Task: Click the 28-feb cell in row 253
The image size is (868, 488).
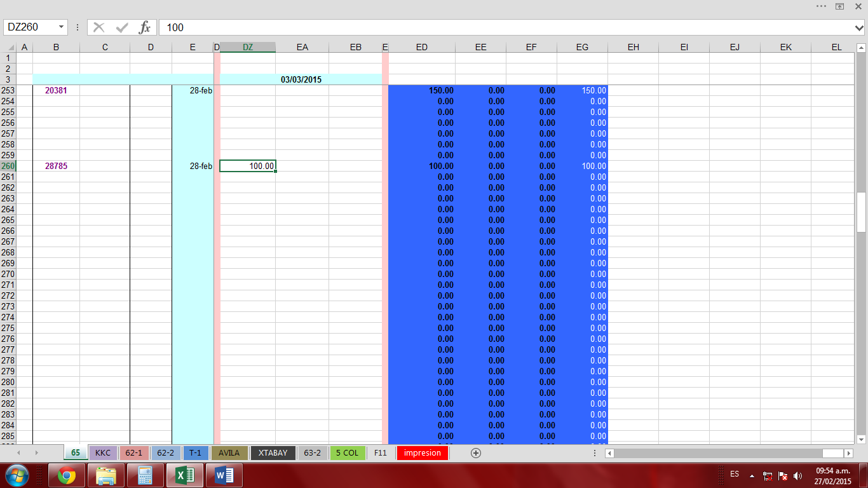Action: coord(193,90)
